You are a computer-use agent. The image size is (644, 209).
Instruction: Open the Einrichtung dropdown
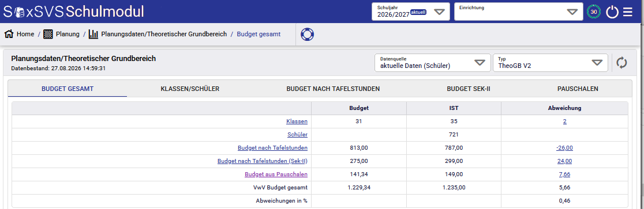pos(518,12)
